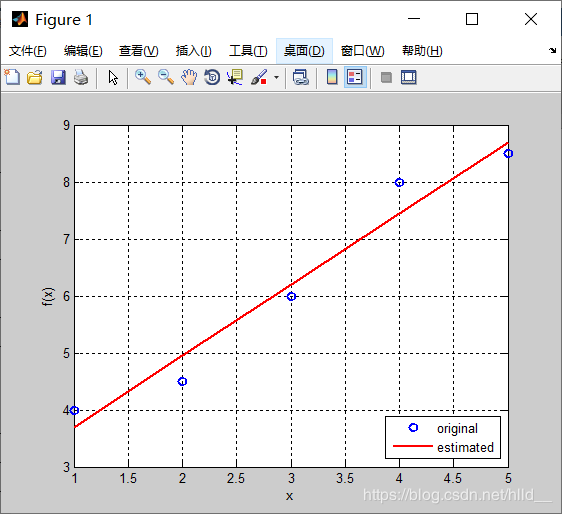Close the Figure 1 window

531,19
